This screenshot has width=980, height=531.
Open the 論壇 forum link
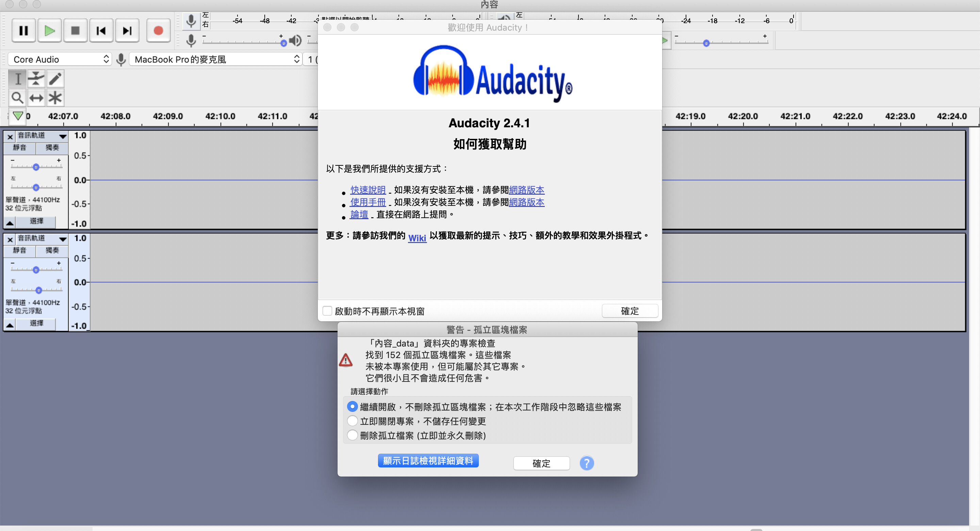[x=359, y=214]
